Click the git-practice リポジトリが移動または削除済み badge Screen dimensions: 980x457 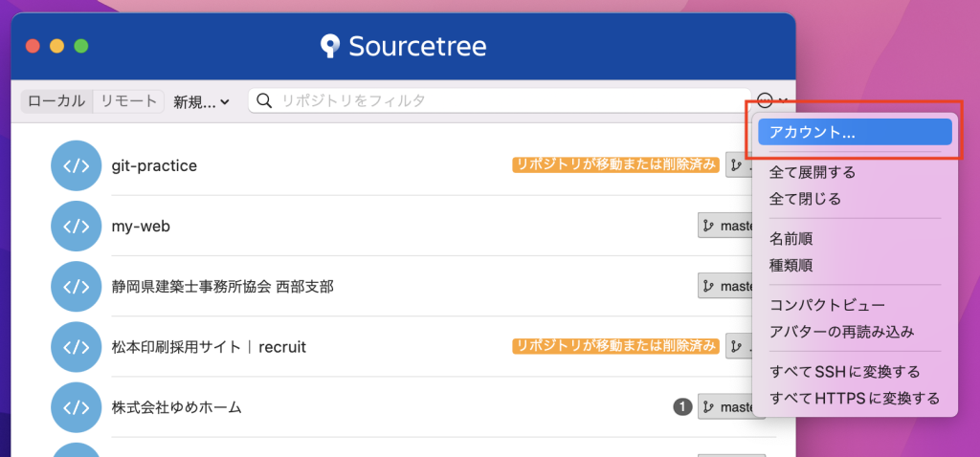[x=615, y=164]
